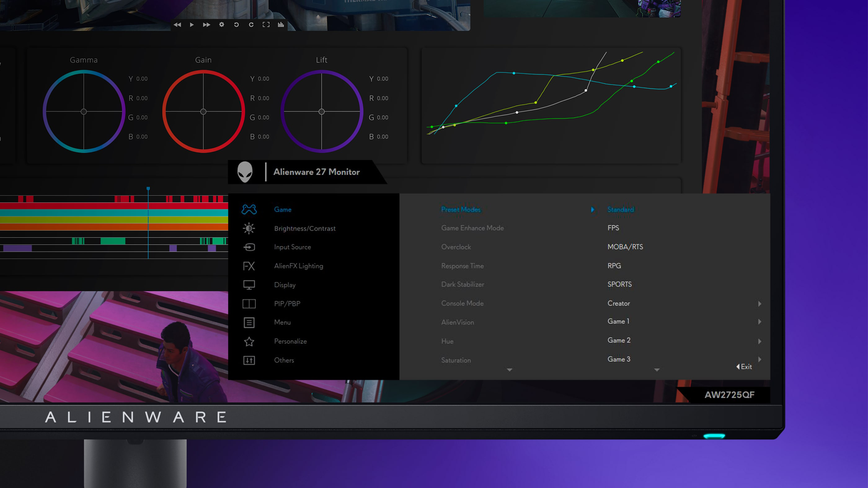Click the PIP/PBP split-screen icon
The image size is (868, 488).
click(249, 304)
